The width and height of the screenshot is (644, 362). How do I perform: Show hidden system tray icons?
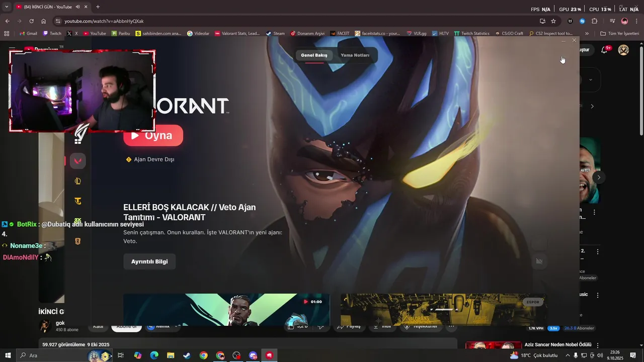[568, 355]
